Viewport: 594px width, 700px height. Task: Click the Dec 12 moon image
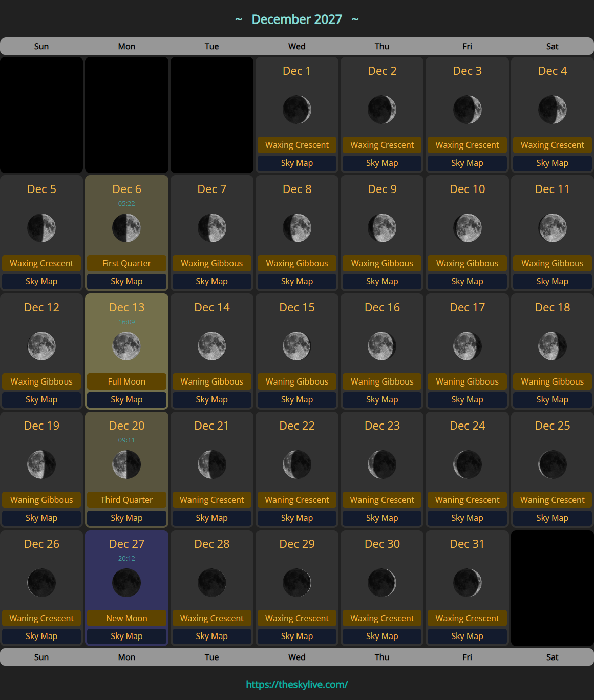tap(41, 346)
